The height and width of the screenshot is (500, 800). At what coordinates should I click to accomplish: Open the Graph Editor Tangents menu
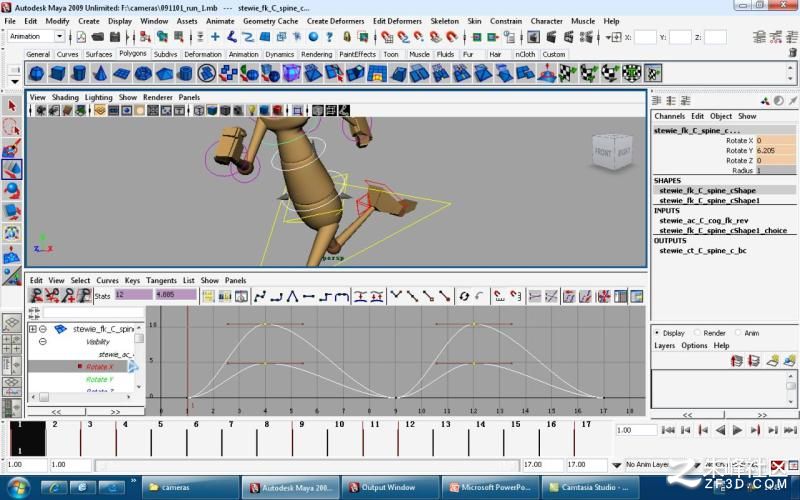tap(161, 280)
